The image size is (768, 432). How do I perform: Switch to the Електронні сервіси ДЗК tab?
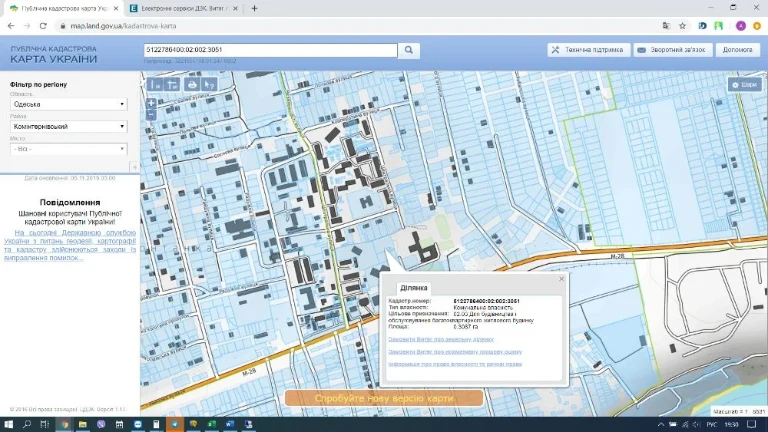coord(184,8)
